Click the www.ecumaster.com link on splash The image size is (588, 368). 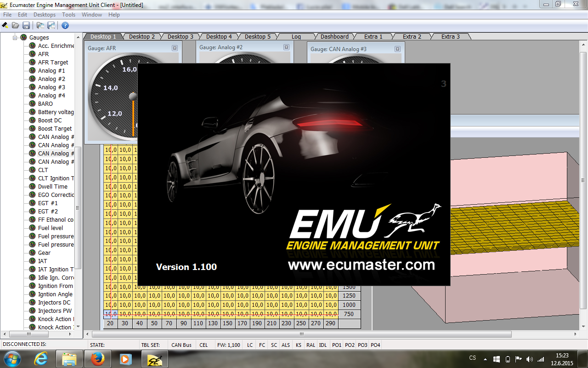[x=361, y=265]
